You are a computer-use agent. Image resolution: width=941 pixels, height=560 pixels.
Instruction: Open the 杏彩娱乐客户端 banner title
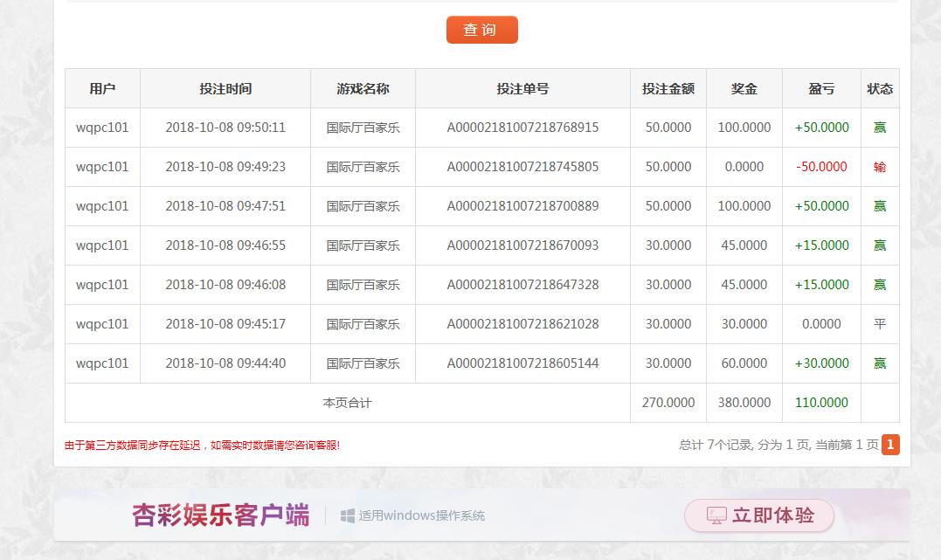(221, 515)
